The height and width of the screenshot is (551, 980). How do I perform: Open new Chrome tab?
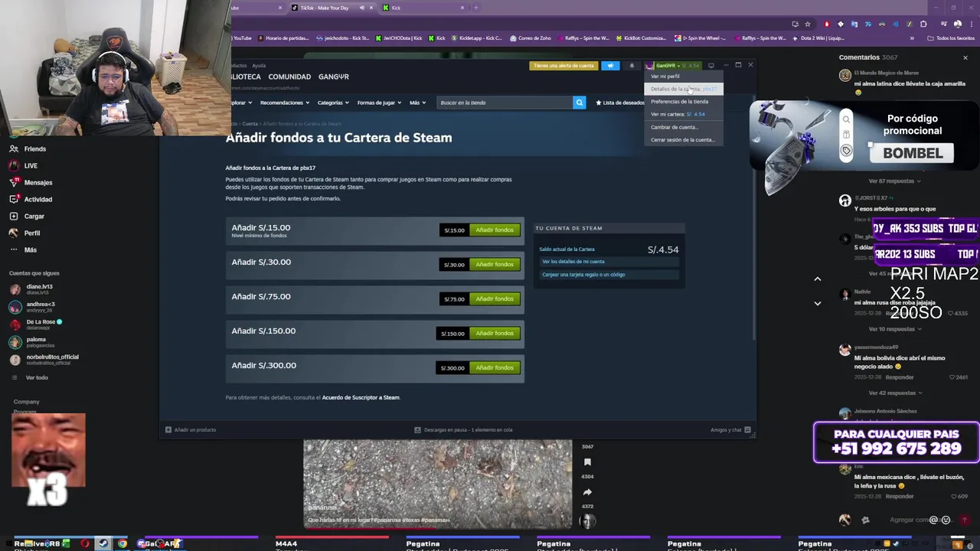coord(475,8)
